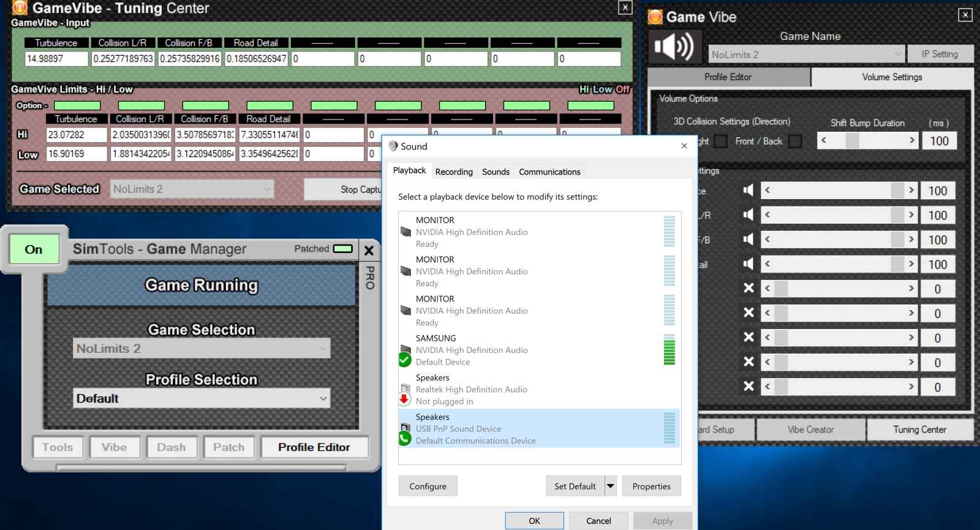Click the Sound dialog title icon
This screenshot has width=980, height=530.
coord(393,146)
